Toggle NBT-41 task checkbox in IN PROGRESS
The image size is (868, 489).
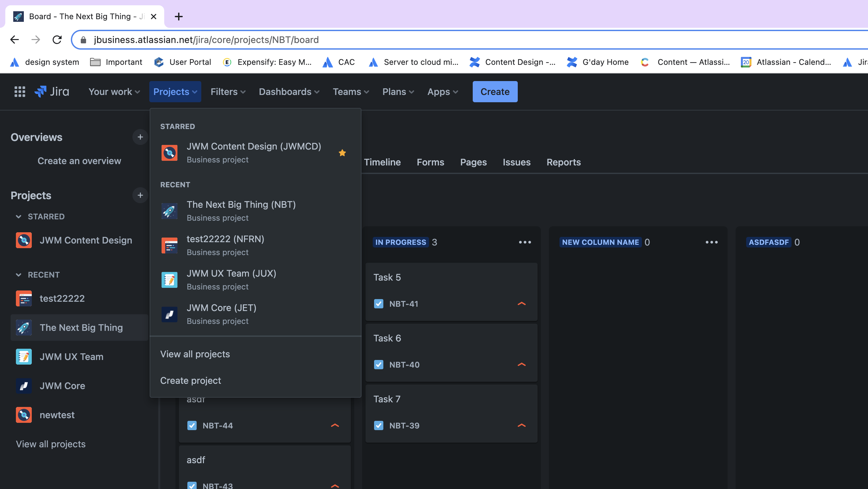click(x=379, y=304)
